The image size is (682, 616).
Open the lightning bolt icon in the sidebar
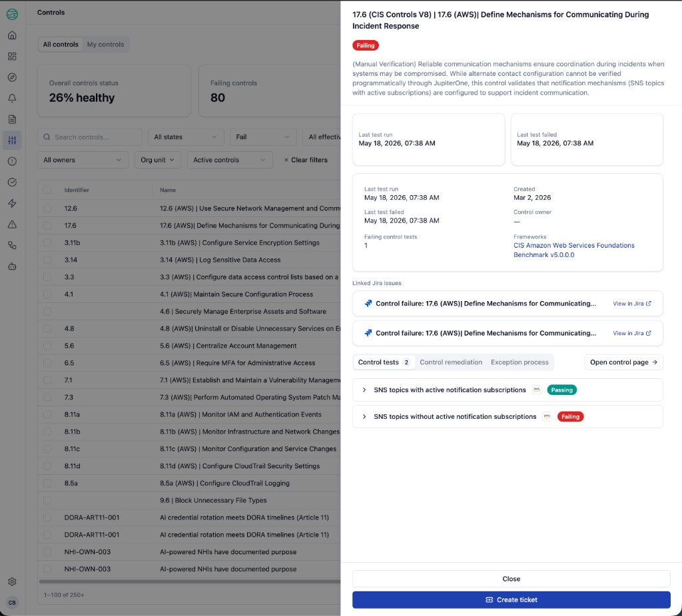tap(12, 203)
